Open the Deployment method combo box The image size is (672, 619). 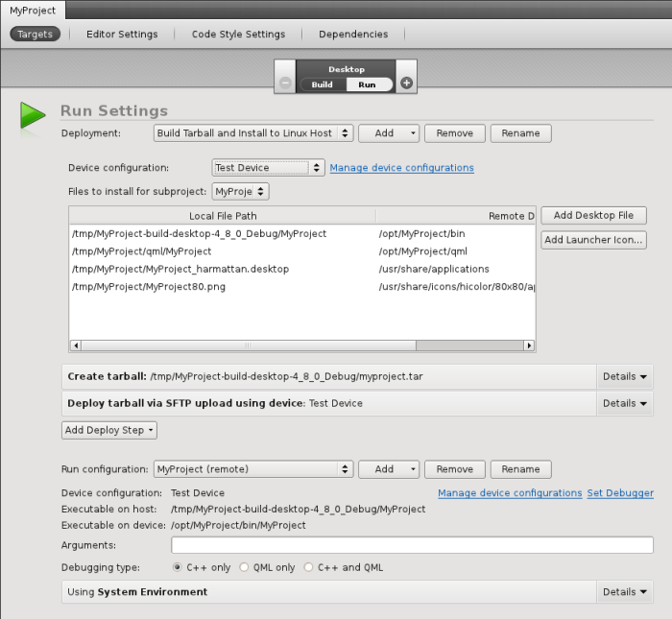[253, 133]
